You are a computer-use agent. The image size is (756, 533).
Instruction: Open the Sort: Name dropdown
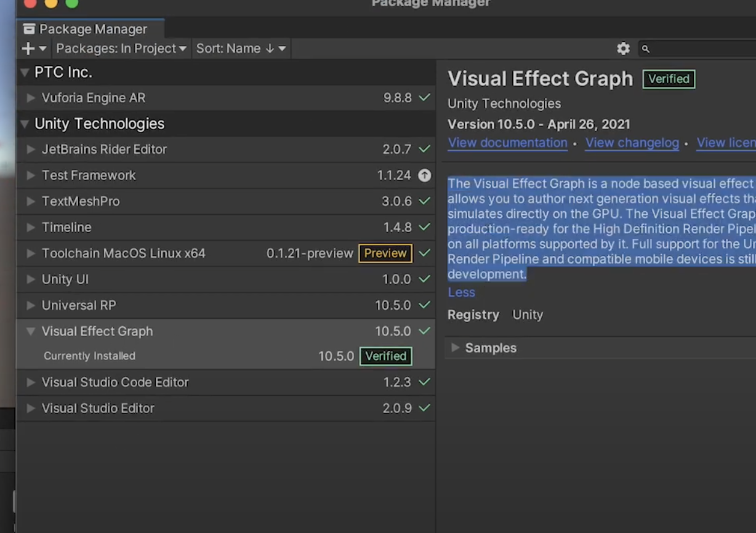pos(241,49)
